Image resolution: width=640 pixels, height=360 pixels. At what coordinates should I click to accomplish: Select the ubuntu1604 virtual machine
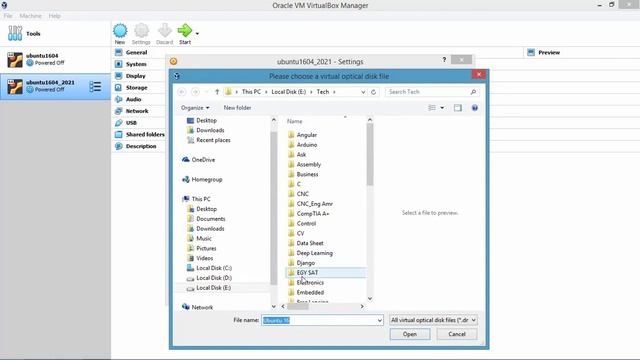click(x=55, y=59)
